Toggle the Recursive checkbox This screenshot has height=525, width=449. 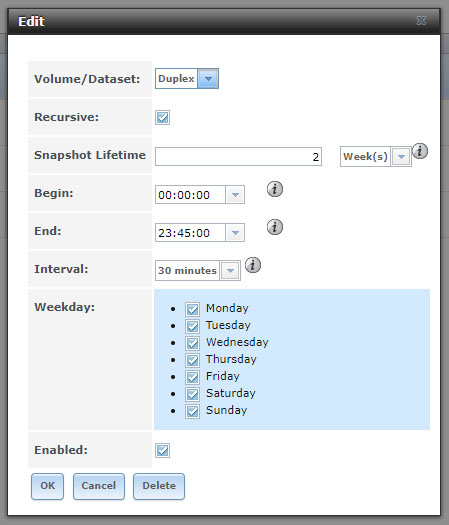coord(162,118)
